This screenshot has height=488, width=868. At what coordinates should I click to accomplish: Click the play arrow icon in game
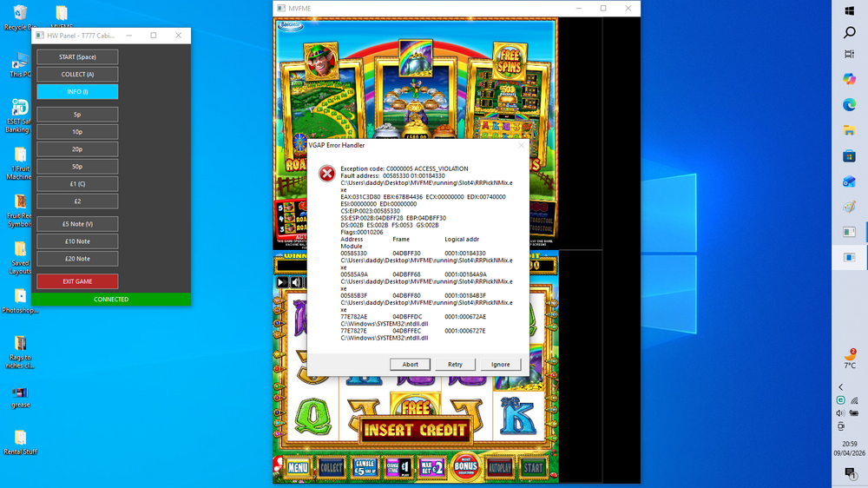282,282
